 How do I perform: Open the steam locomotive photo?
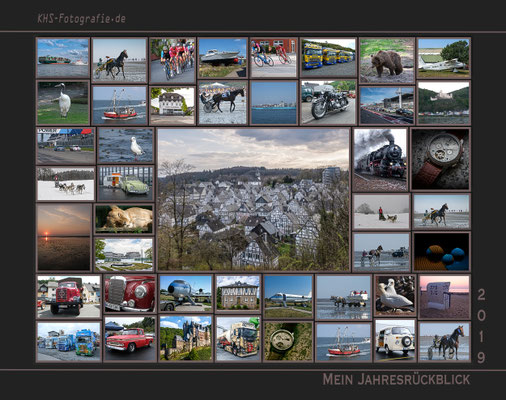pos(380,160)
